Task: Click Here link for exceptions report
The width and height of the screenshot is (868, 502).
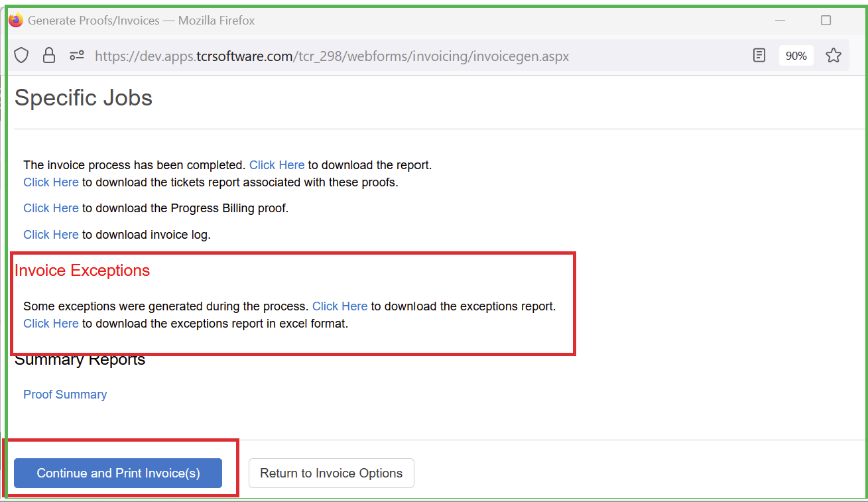Action: (340, 306)
